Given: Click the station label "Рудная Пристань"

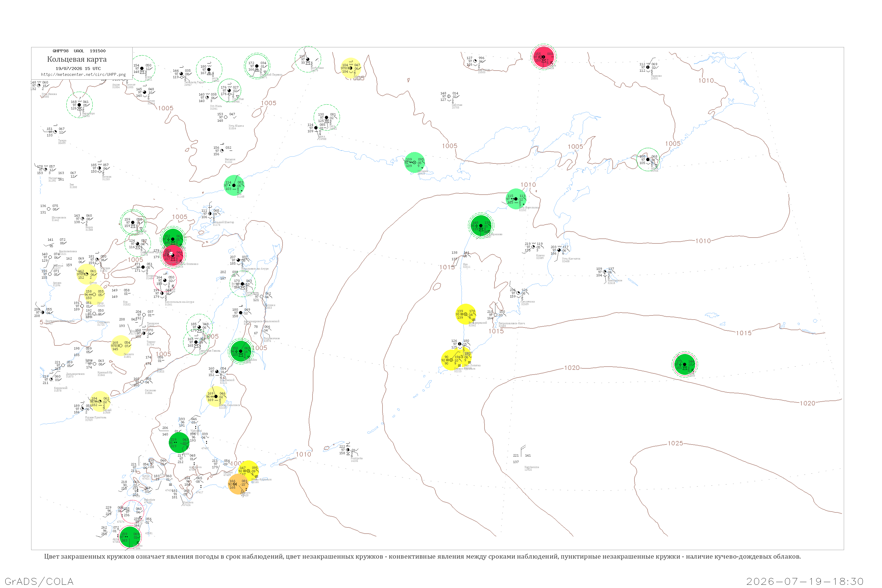Looking at the screenshot, I should (x=96, y=417).
